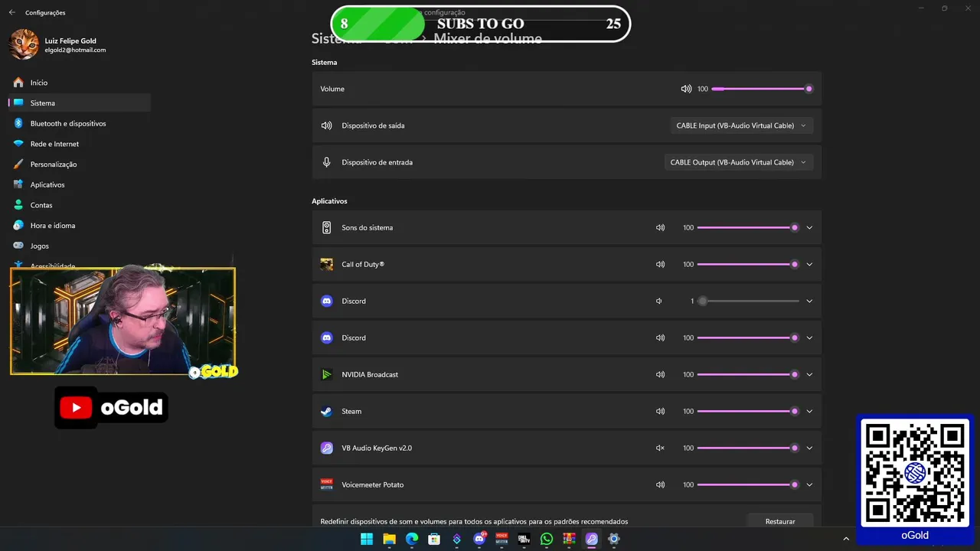
Task: Open Discord from the taskbar
Action: pos(479,539)
